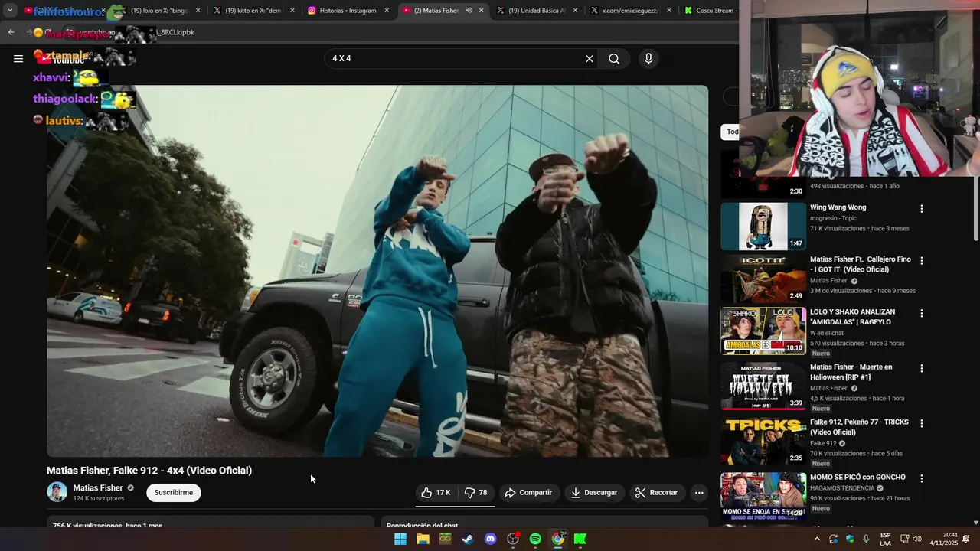Open the three-dot more actions below the video
The height and width of the screenshot is (551, 980).
pos(699,493)
